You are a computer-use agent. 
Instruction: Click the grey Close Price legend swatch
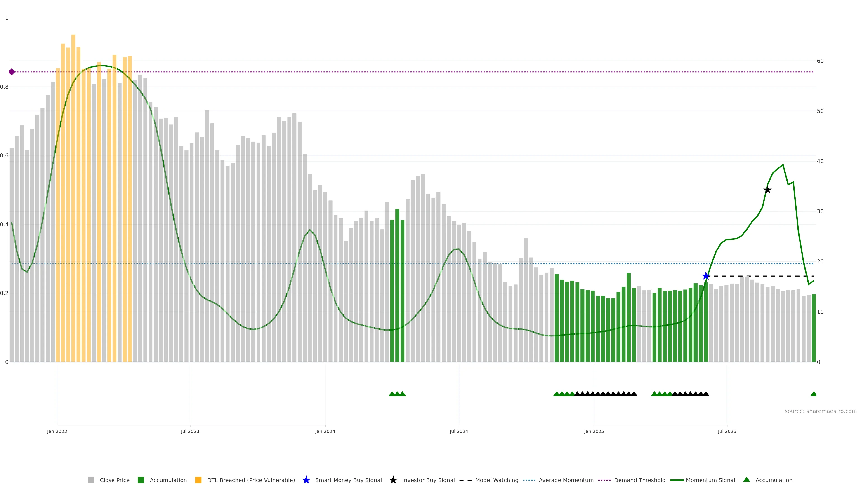click(x=91, y=480)
